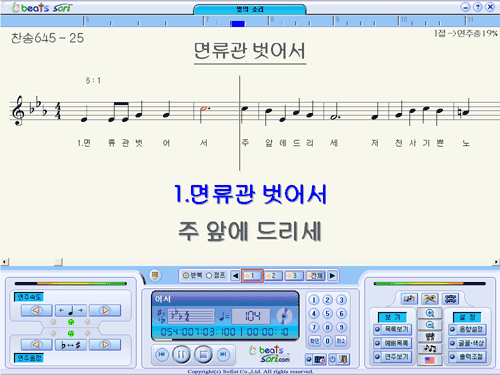
Task: Click the title tab at top
Action: click(x=250, y=9)
